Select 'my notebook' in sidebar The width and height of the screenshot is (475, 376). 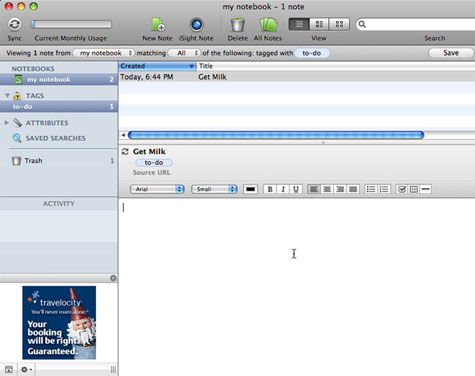[x=59, y=79]
